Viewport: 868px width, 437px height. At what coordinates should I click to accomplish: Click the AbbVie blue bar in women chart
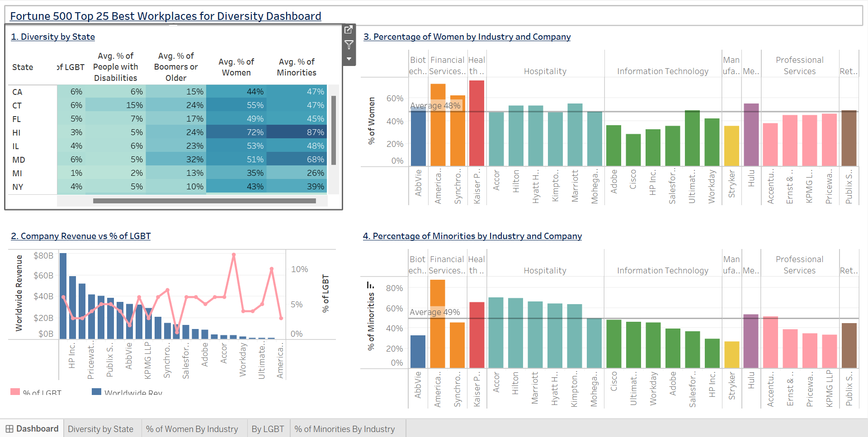point(418,136)
